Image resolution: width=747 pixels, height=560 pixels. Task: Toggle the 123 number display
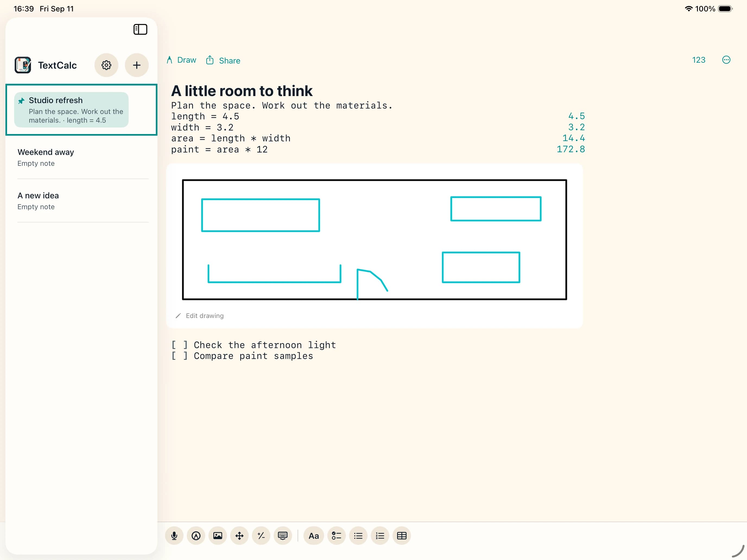click(x=698, y=60)
